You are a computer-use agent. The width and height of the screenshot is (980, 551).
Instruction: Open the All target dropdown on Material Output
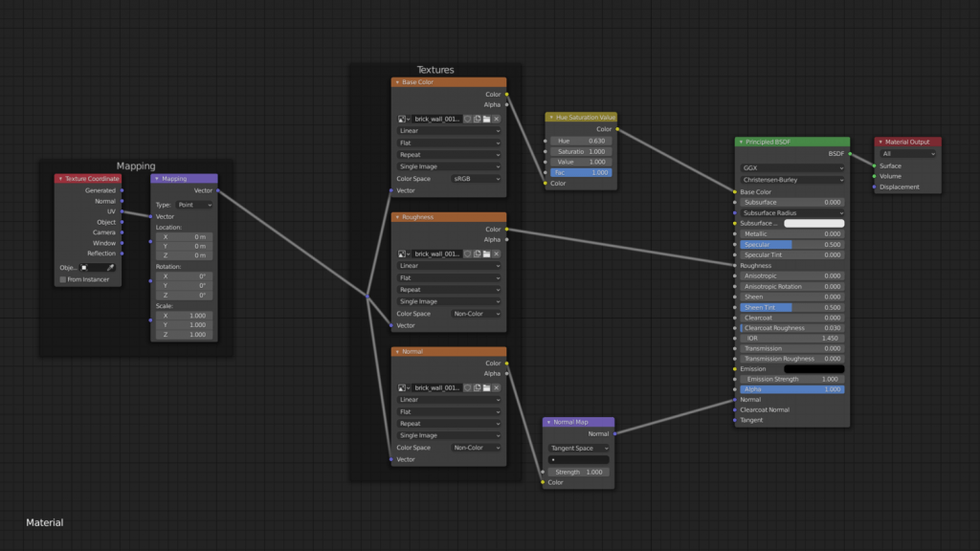point(906,153)
